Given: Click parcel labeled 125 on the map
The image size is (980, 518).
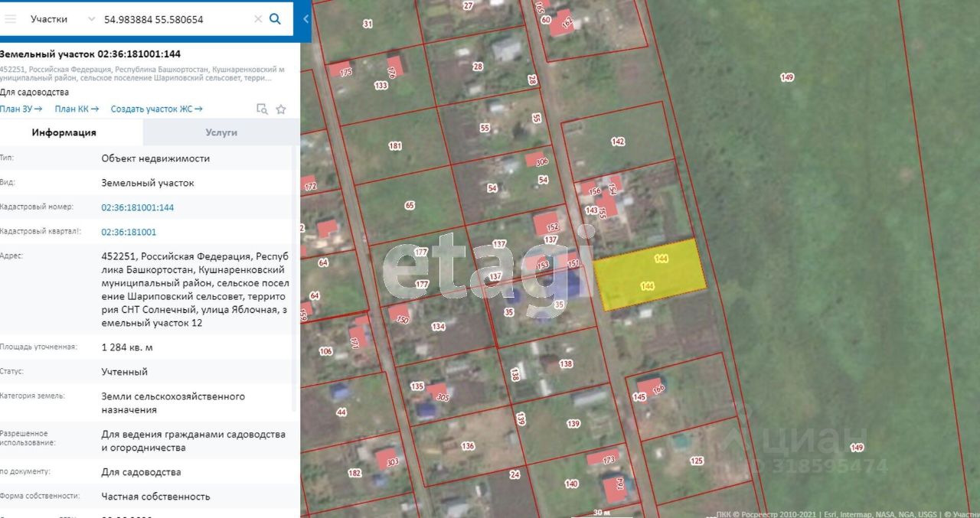Looking at the screenshot, I should (x=696, y=460).
